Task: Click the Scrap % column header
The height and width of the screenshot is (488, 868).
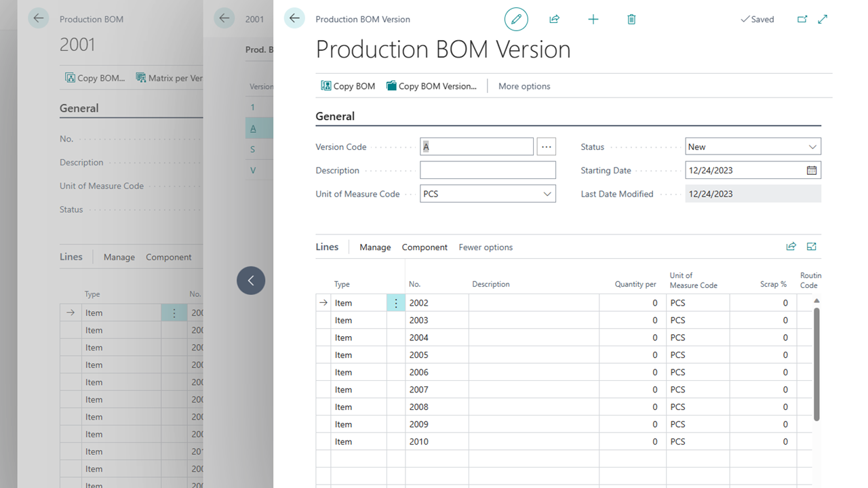Action: click(773, 284)
